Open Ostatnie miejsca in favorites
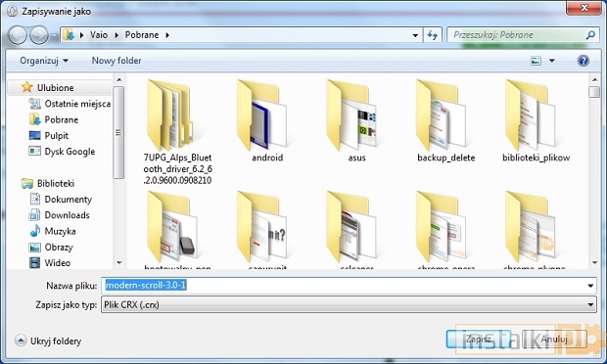This screenshot has height=364, width=607. coord(77,104)
